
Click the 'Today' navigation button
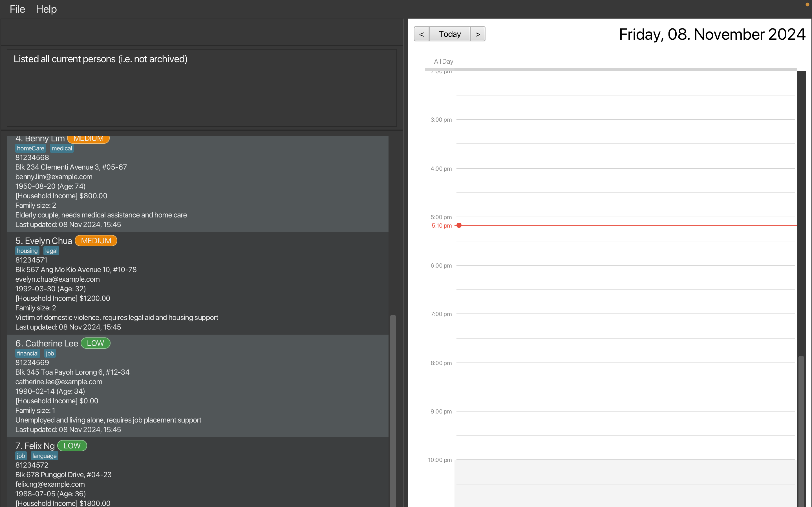click(x=450, y=33)
